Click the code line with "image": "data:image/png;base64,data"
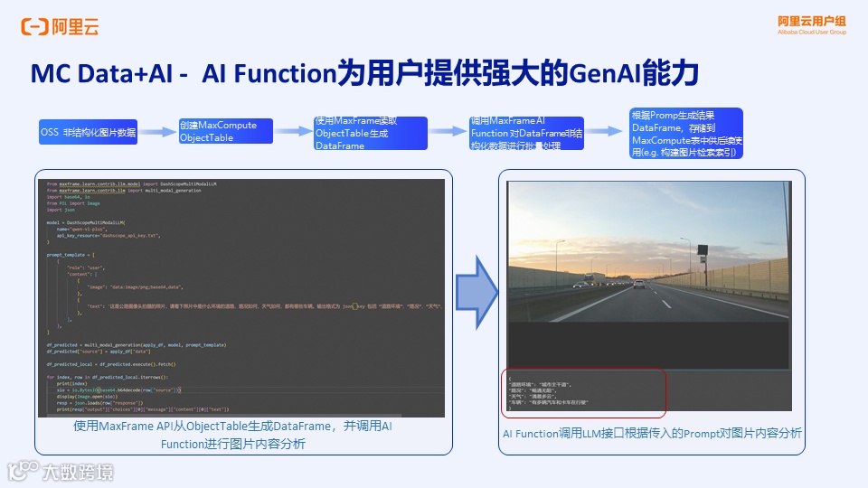The height and width of the screenshot is (488, 868). pos(135,287)
